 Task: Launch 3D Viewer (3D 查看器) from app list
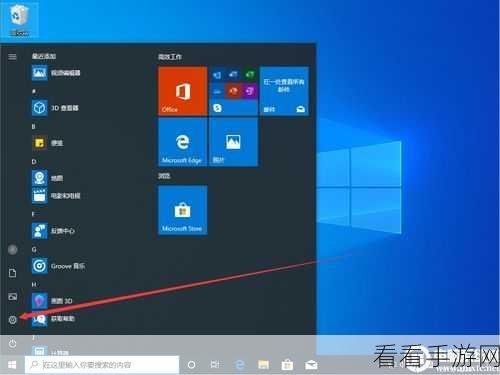pos(55,108)
